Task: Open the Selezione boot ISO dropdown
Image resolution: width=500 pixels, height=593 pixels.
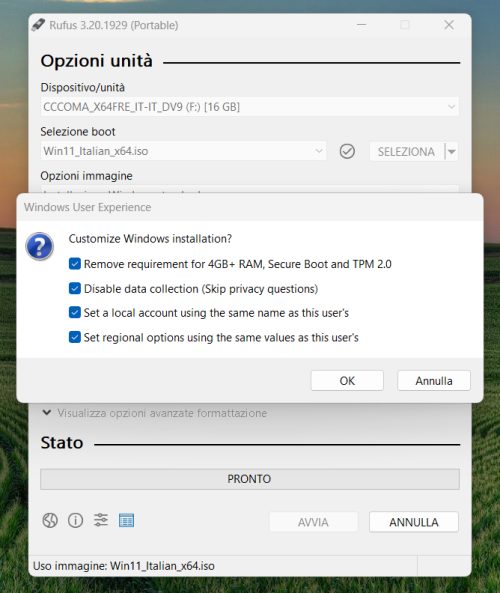Action: coord(183,151)
